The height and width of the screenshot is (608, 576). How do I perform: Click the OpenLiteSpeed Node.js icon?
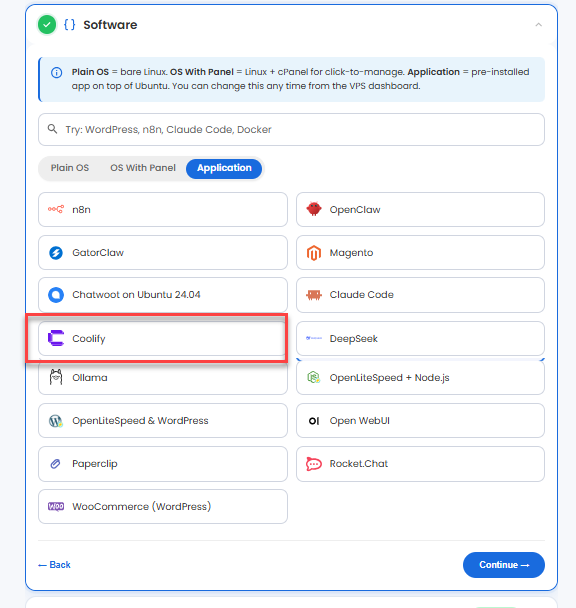click(314, 377)
